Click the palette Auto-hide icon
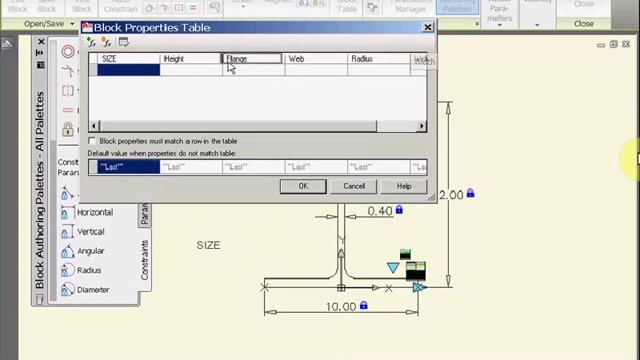 click(x=40, y=53)
